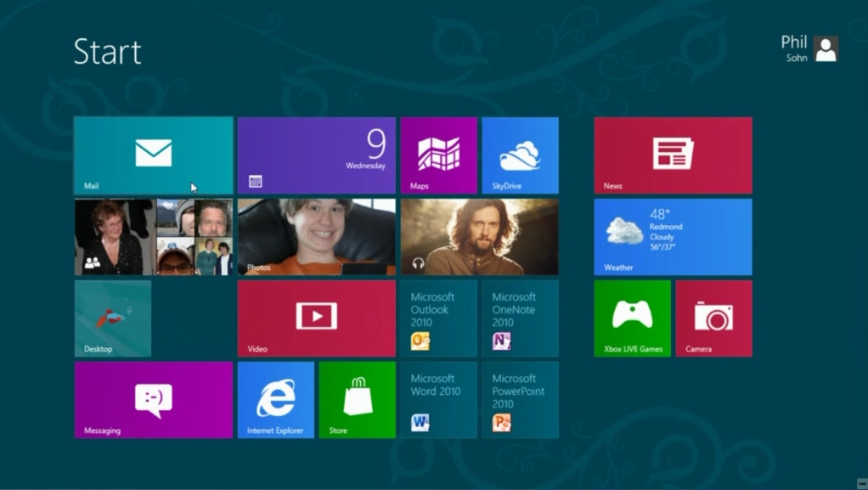Open the Photos live tile
Image resolution: width=868 pixels, height=490 pixels.
click(x=316, y=237)
